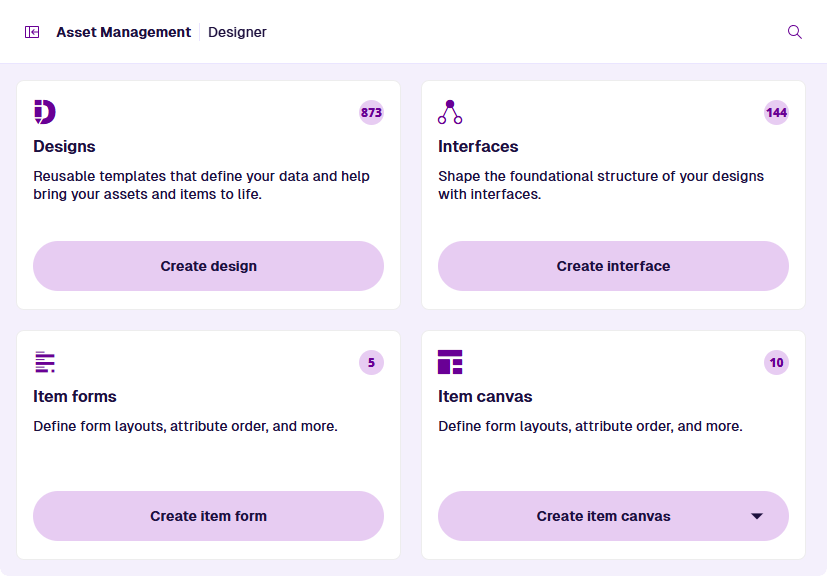Viewport: 827px width, 576px height.
Task: Open the Item canvas card heading
Action: 485,396
